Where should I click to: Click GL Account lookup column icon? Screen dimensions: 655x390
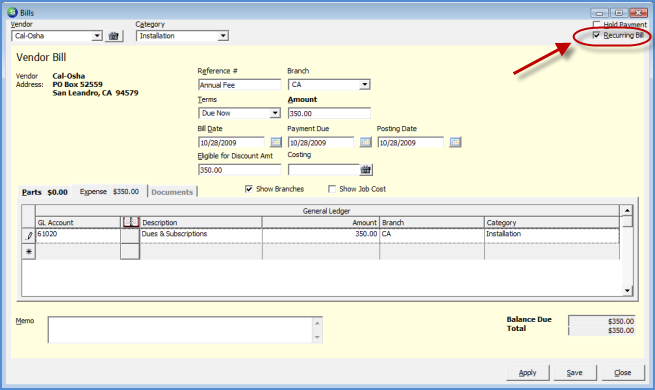pyautogui.click(x=131, y=222)
